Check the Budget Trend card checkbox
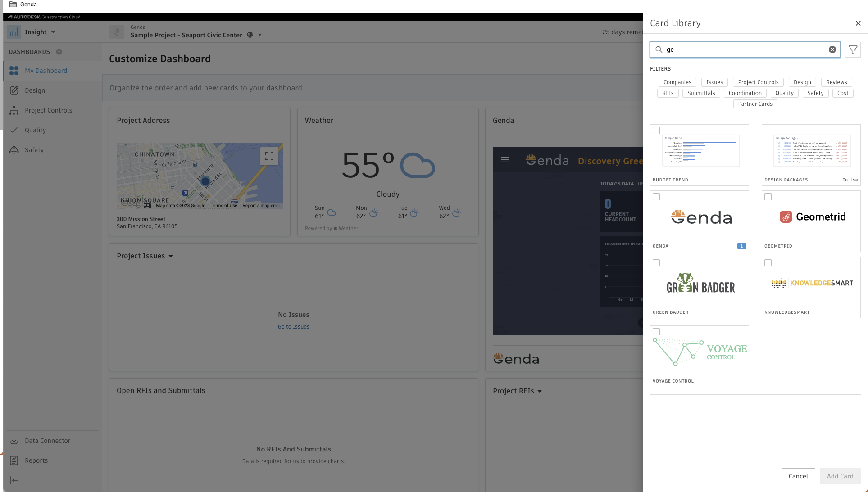 click(x=656, y=131)
